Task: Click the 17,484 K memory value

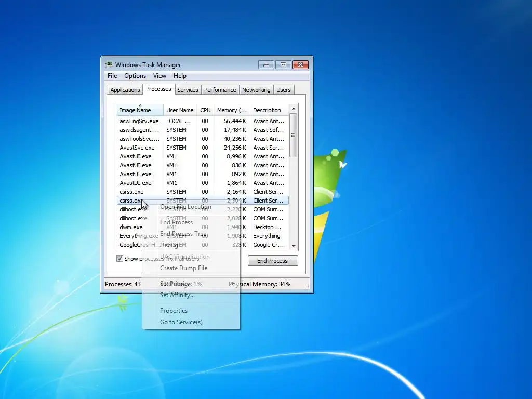Action: [x=235, y=130]
